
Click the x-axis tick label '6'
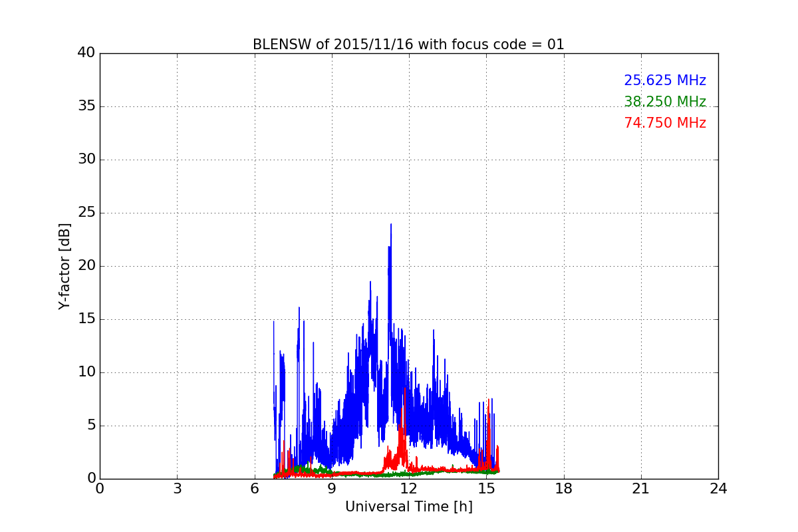(x=255, y=488)
